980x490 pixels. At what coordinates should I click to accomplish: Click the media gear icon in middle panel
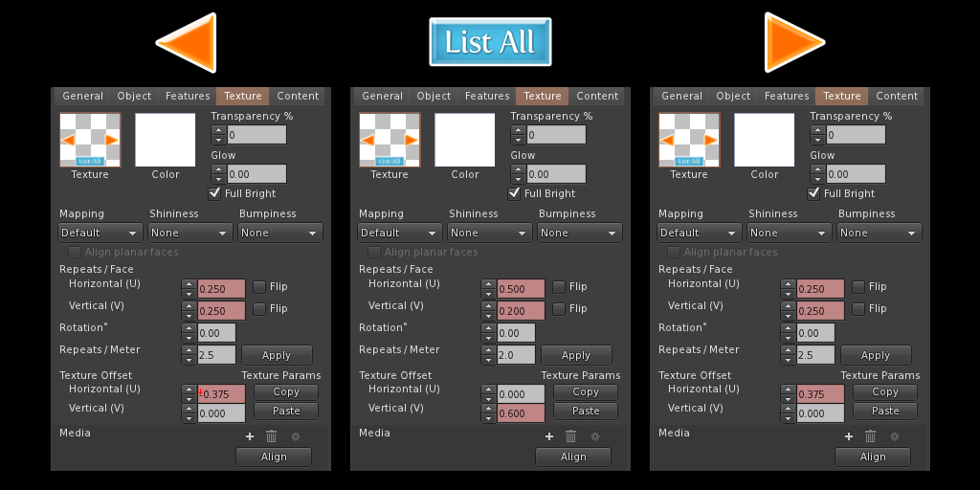click(x=595, y=436)
